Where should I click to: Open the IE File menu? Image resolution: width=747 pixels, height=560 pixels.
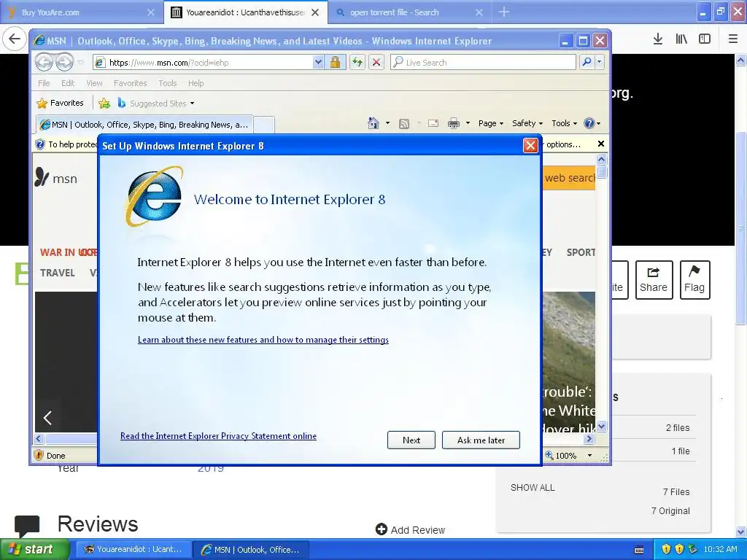[44, 83]
